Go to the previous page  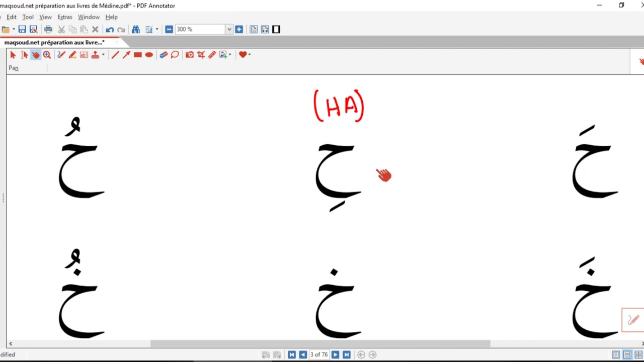(303, 354)
